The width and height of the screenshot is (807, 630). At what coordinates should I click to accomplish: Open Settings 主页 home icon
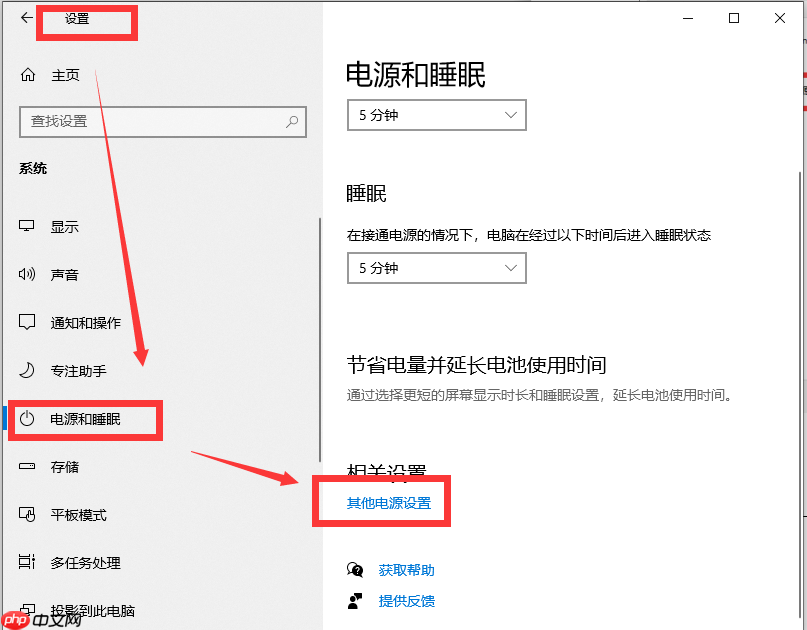tap(28, 74)
